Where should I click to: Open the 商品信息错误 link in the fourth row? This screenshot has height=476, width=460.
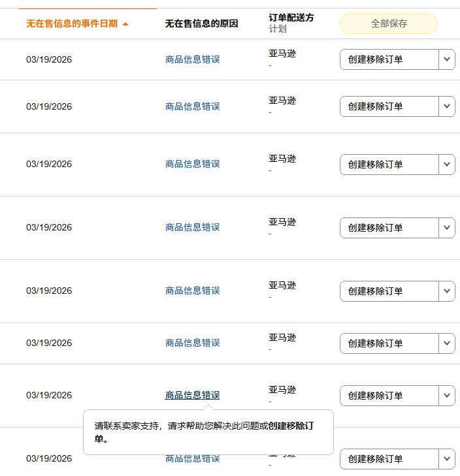192,227
